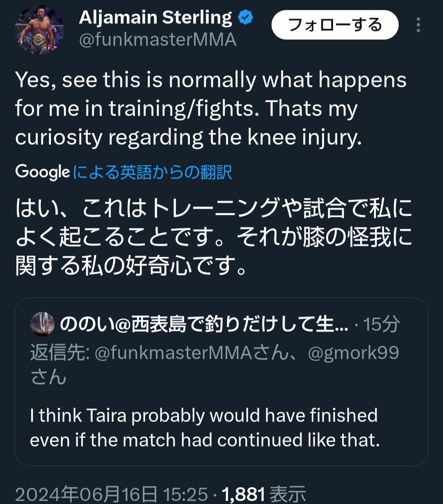This screenshot has height=504, width=443.
Task: Tap the blue verified badge
Action: (x=246, y=18)
